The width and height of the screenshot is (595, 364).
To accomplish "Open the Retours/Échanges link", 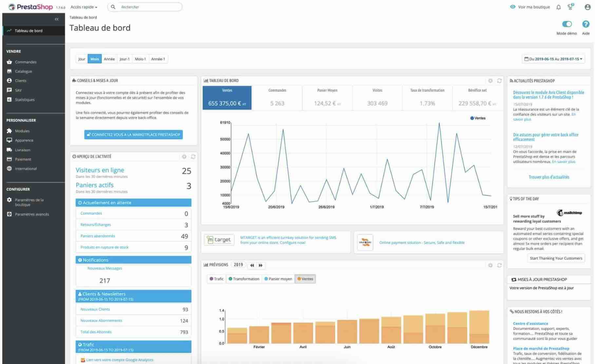I will pos(96,225).
